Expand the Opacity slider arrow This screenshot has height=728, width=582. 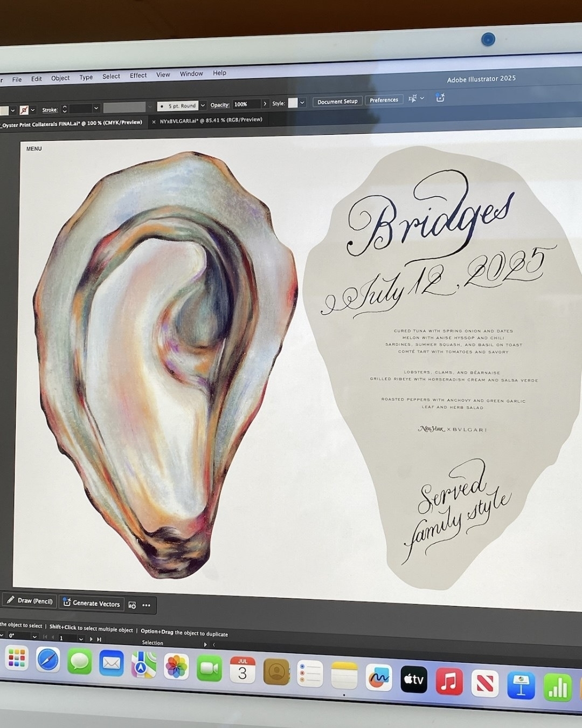[265, 104]
